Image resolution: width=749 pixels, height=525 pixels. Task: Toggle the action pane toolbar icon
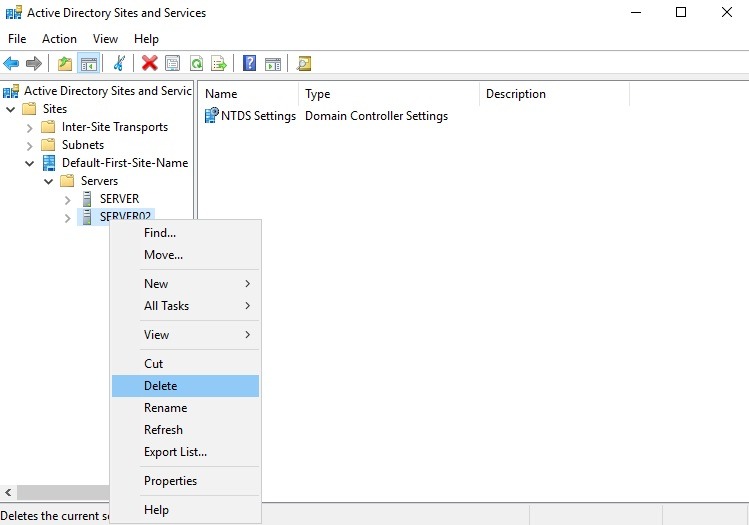click(x=273, y=63)
